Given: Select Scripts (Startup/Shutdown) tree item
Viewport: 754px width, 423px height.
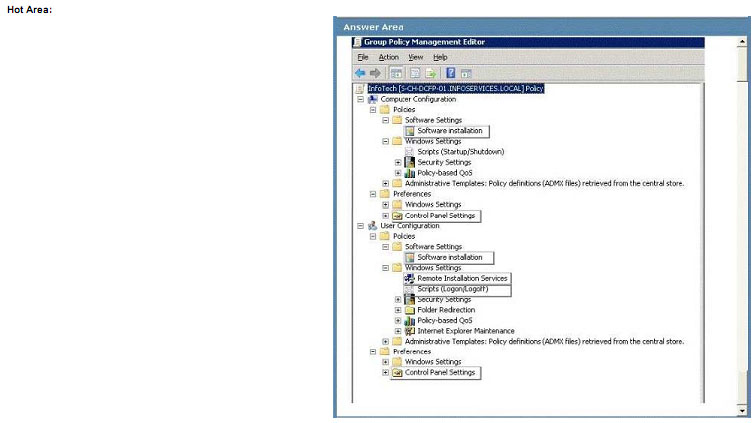Looking at the screenshot, I should tap(461, 152).
